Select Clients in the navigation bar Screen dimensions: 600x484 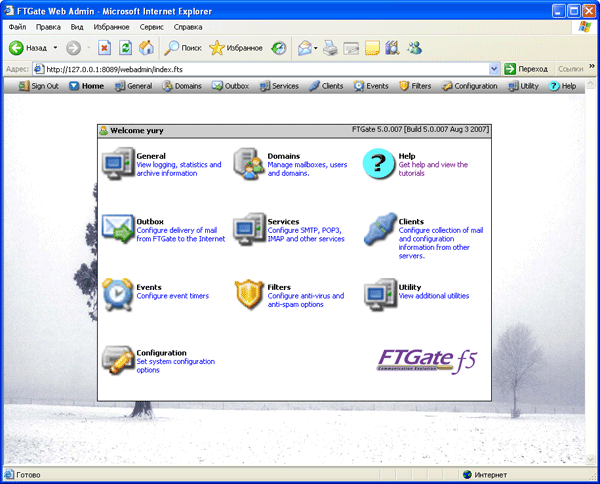click(326, 86)
